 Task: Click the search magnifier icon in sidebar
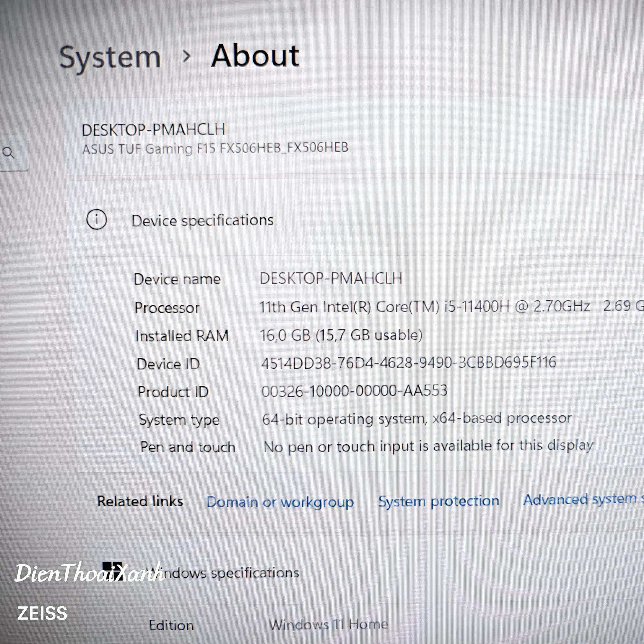[8, 153]
